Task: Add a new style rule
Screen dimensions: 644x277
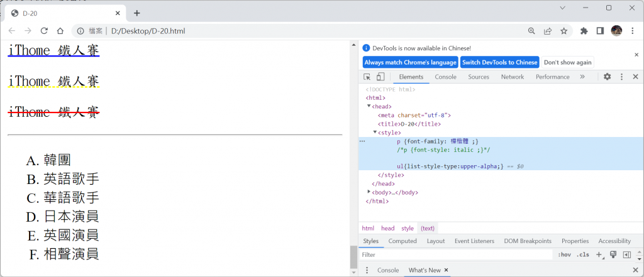Action: click(599, 255)
